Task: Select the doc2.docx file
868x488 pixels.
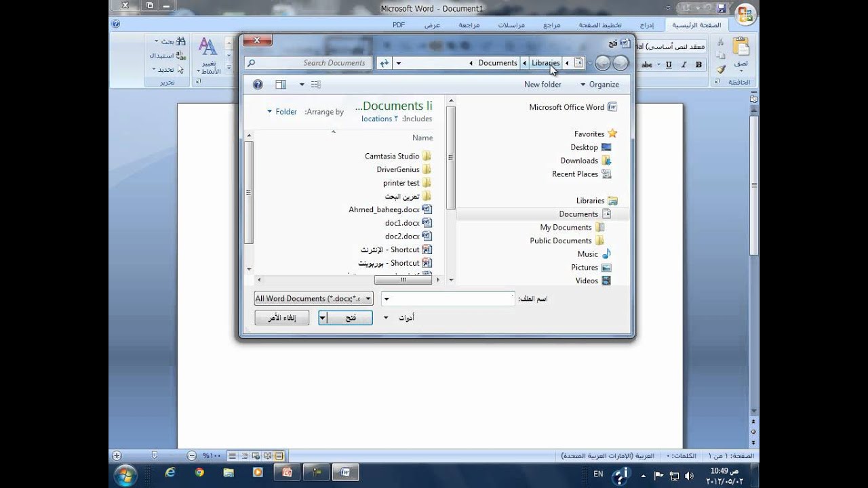Action: (x=408, y=236)
